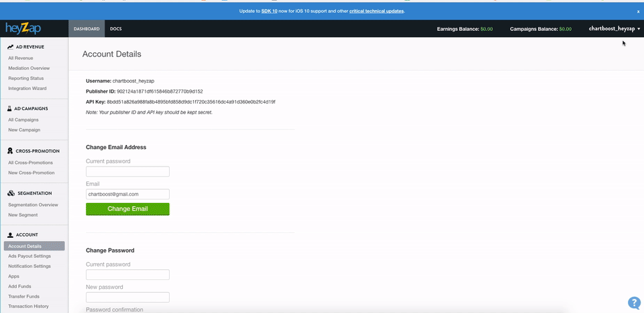
Task: Click the New password field
Action: [127, 298]
